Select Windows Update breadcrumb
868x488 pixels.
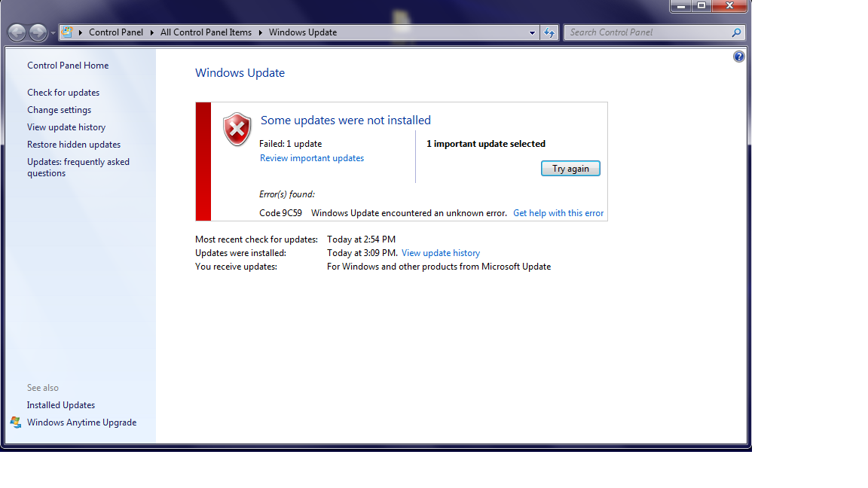(x=303, y=32)
